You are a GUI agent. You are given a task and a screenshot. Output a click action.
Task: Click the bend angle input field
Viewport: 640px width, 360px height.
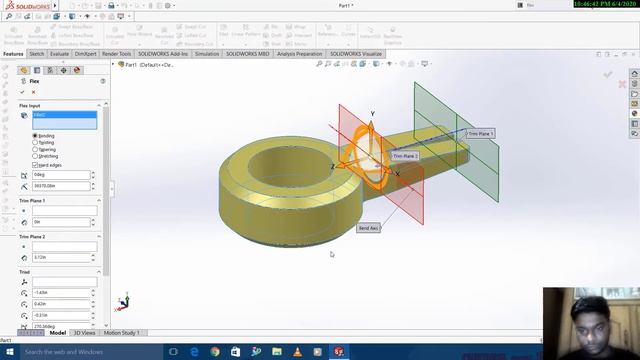(x=61, y=175)
